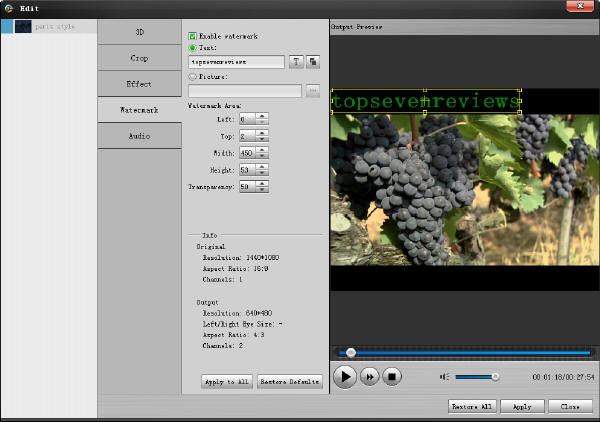600x422 pixels.
Task: Click the Transparency value field showing 50
Action: tap(248, 186)
